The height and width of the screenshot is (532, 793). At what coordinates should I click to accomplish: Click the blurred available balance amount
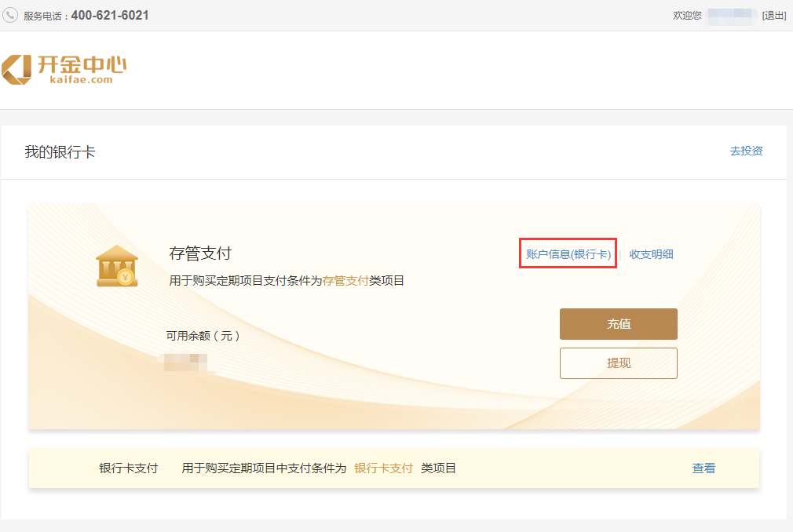[186, 363]
